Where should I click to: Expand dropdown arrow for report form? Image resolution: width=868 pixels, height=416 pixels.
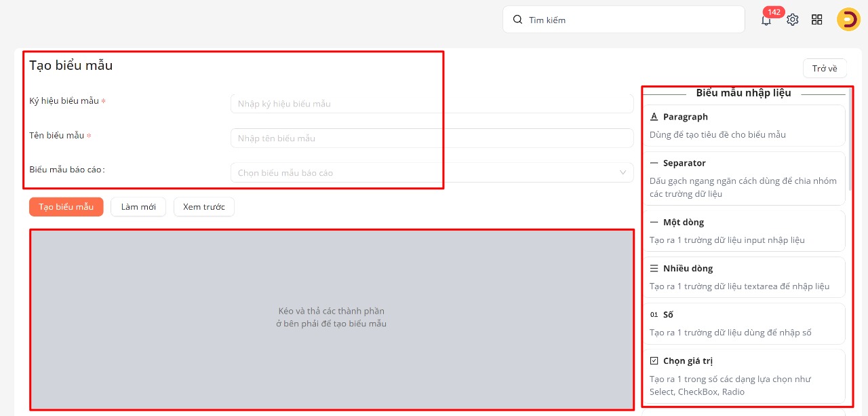[623, 172]
